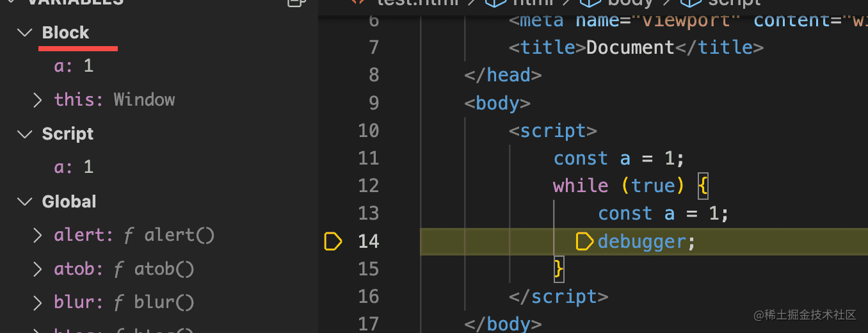Click the opening script tag on line 10

coord(553,131)
